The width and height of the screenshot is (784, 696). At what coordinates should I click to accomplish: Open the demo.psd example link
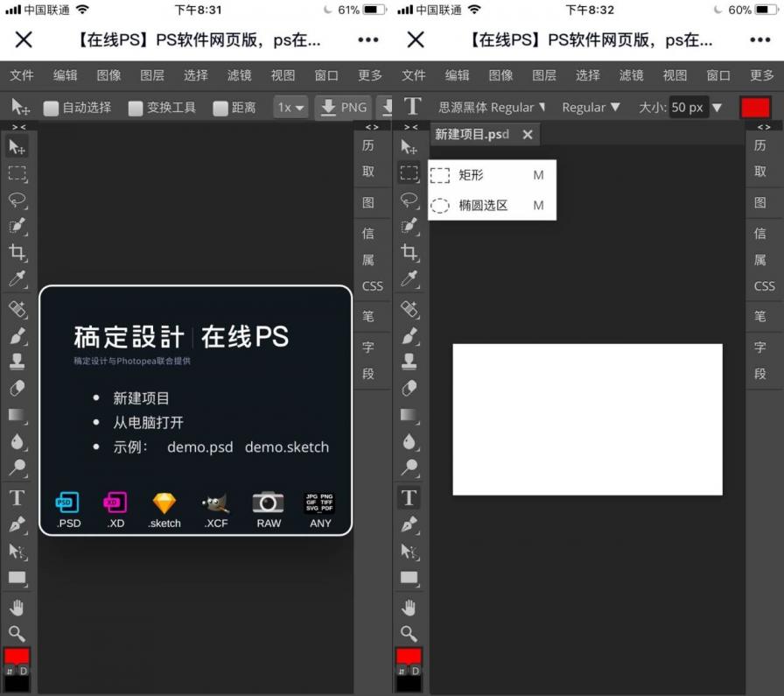point(200,446)
